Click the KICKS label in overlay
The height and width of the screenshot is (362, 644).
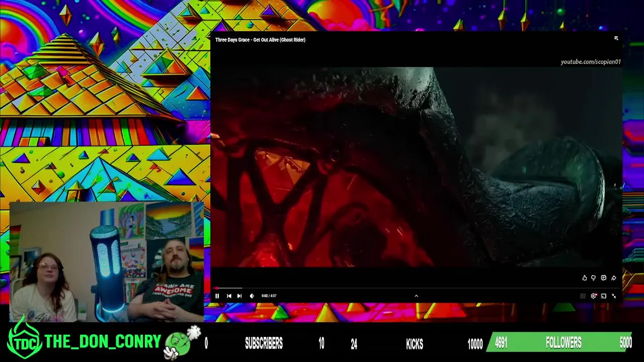415,344
